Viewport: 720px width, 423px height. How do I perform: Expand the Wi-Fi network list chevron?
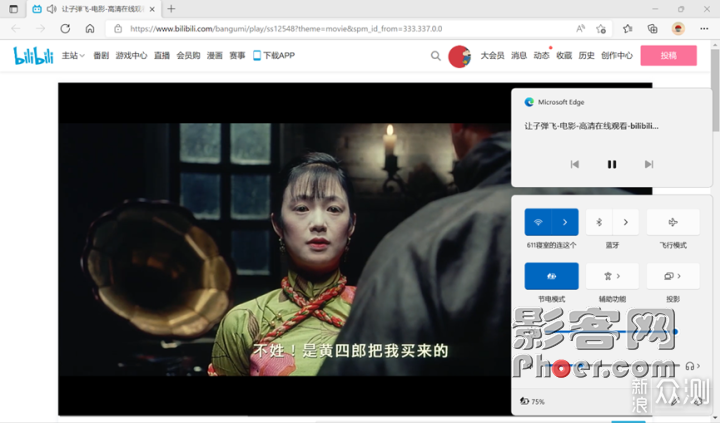pyautogui.click(x=565, y=222)
